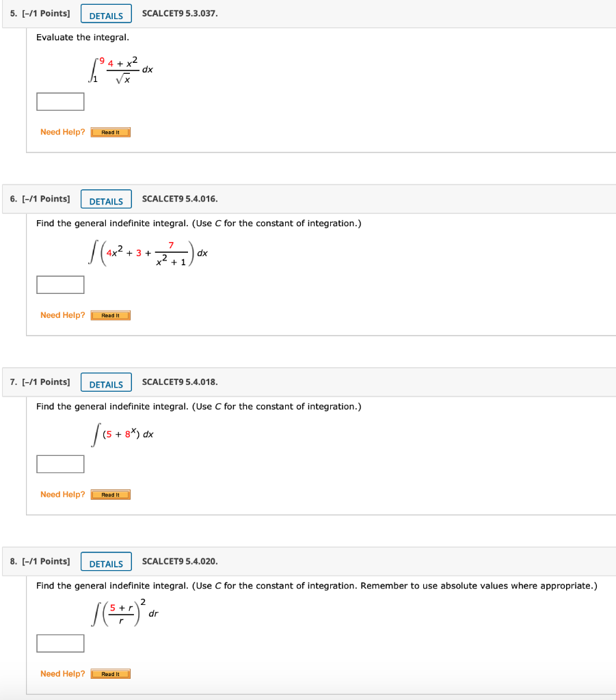Open DETAILS for question 6
616x700 pixels.
pos(106,199)
